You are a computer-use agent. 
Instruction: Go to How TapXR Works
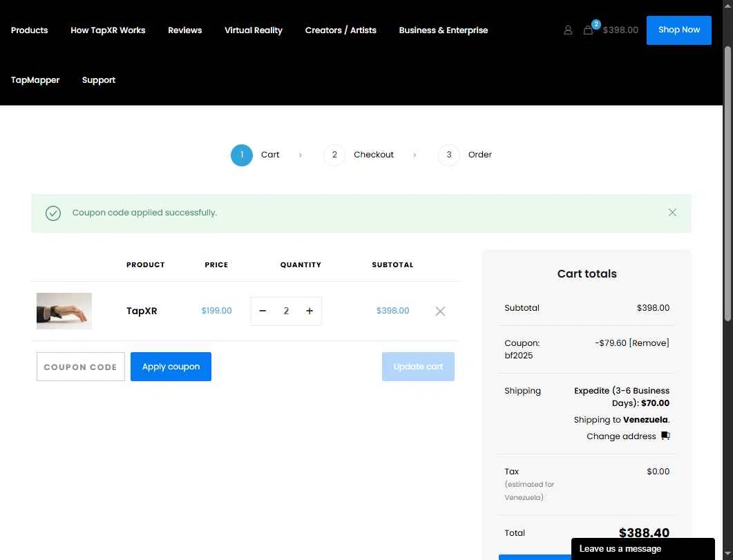pos(108,30)
